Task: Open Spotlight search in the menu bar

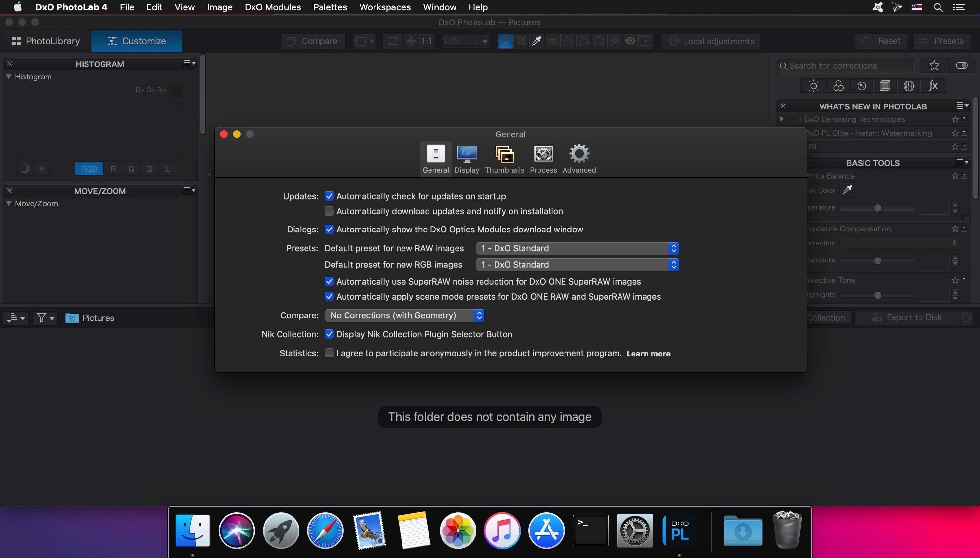Action: tap(938, 7)
